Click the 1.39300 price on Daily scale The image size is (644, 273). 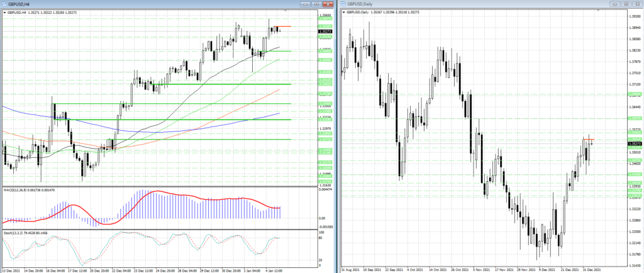(x=635, y=16)
